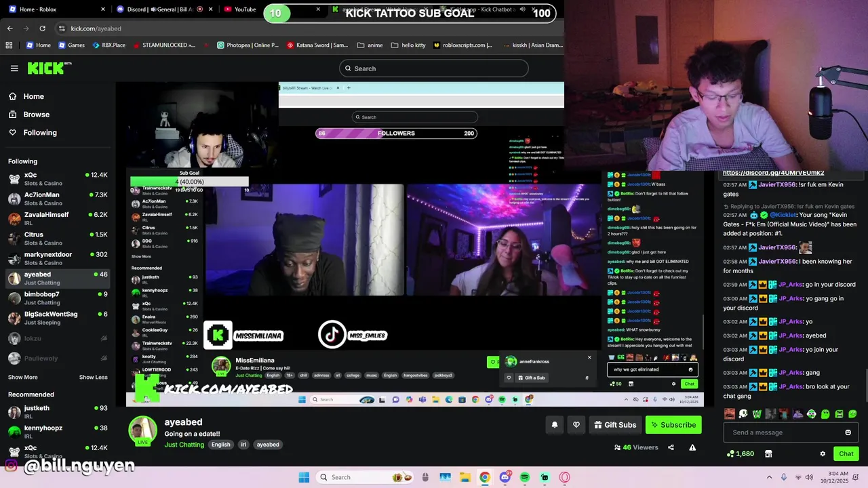Go back in the browser
The width and height of the screenshot is (868, 488).
[9, 28]
